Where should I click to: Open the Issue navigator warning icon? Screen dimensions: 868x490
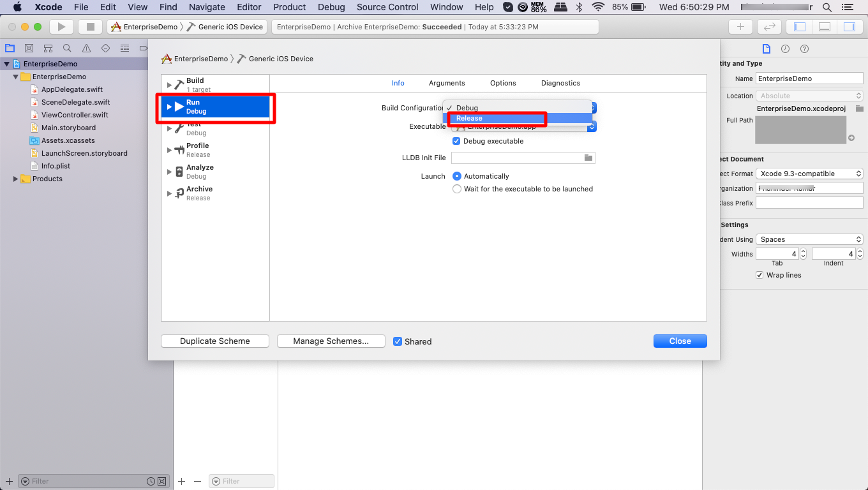tap(86, 48)
